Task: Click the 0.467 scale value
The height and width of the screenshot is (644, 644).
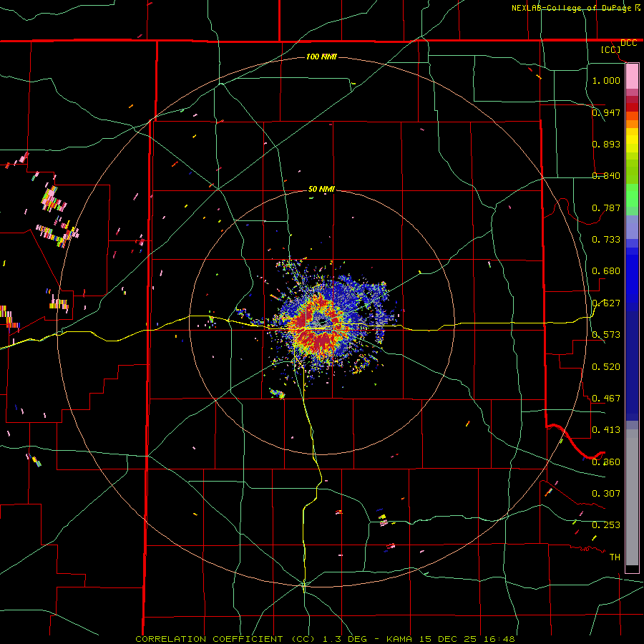Action: pyautogui.click(x=606, y=399)
